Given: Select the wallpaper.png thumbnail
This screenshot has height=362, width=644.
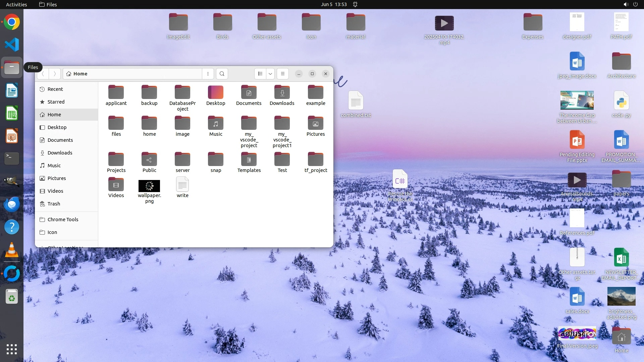Looking at the screenshot, I should coord(149,186).
